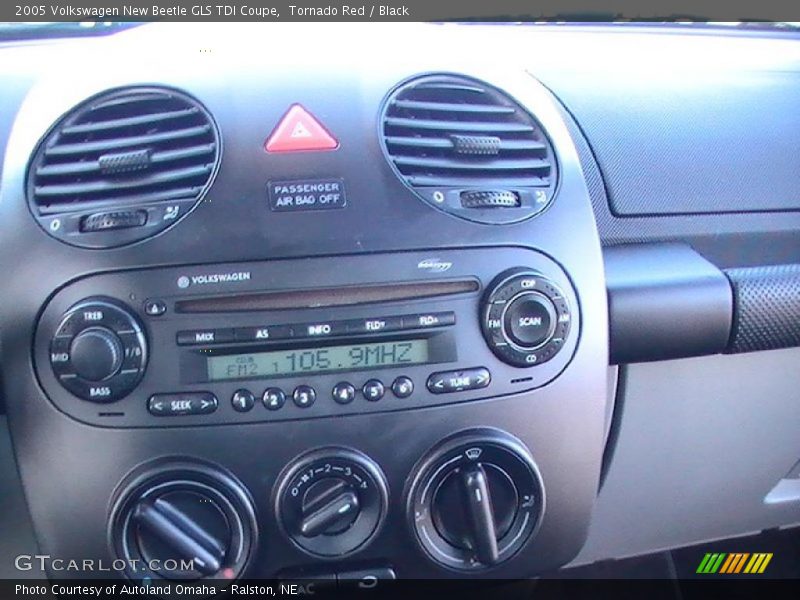This screenshot has width=800, height=600.
Task: Click the 105.9MHZ frequency display
Action: tap(317, 360)
